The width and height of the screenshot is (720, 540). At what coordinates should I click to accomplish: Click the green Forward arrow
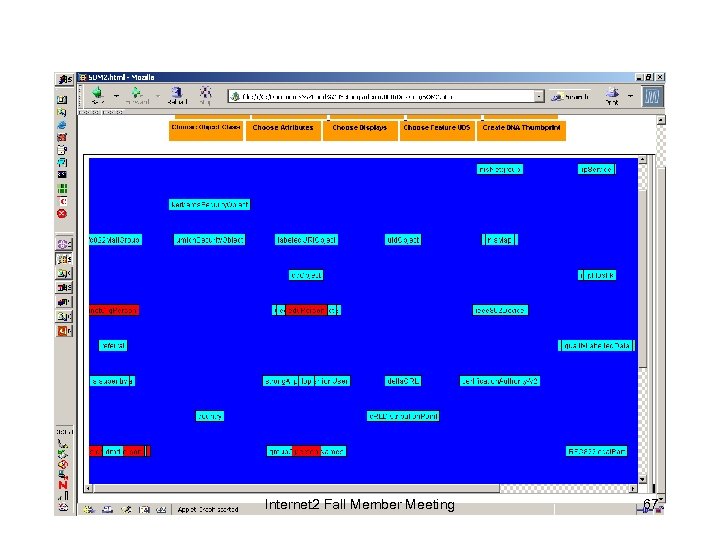[x=137, y=95]
